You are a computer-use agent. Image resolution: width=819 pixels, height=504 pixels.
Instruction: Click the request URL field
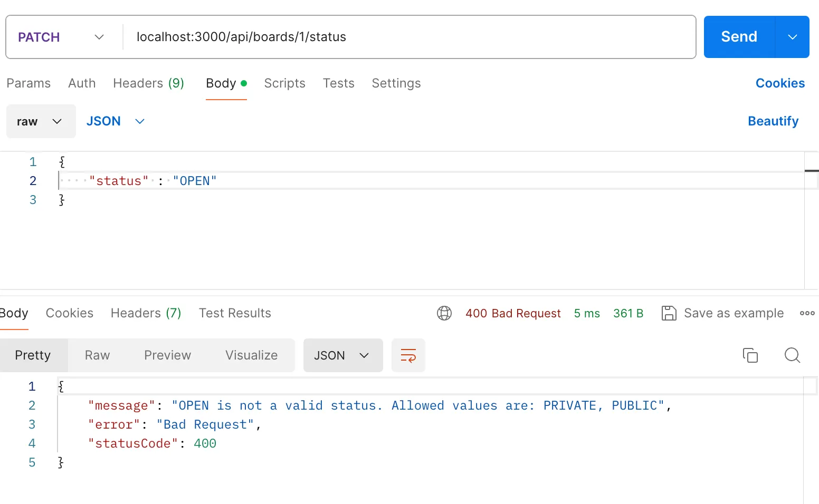[409, 37]
